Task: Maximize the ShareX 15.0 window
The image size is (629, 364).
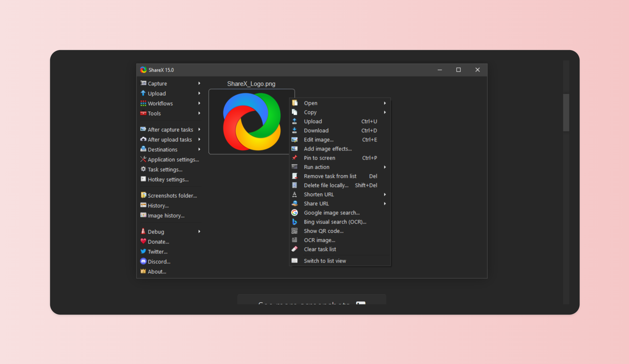Action: [x=458, y=70]
